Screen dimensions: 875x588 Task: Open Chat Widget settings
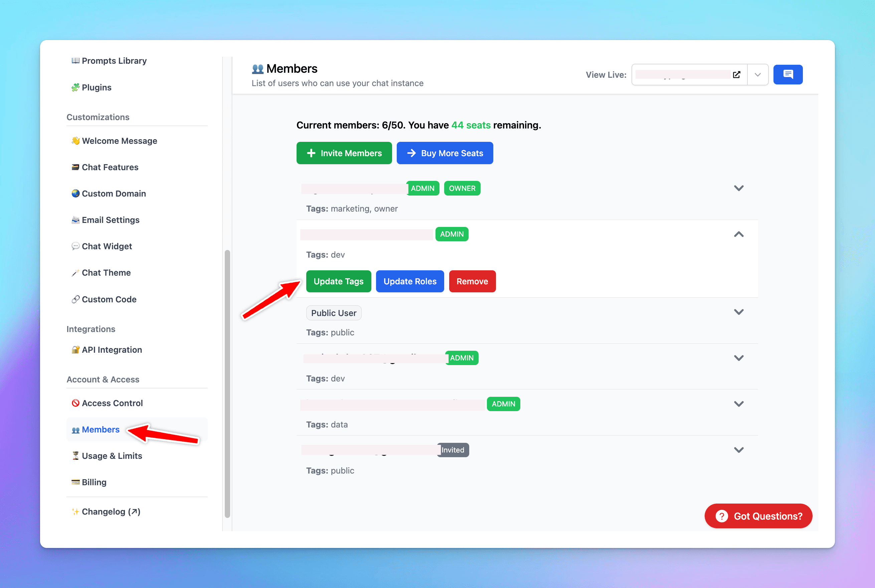pyautogui.click(x=107, y=246)
